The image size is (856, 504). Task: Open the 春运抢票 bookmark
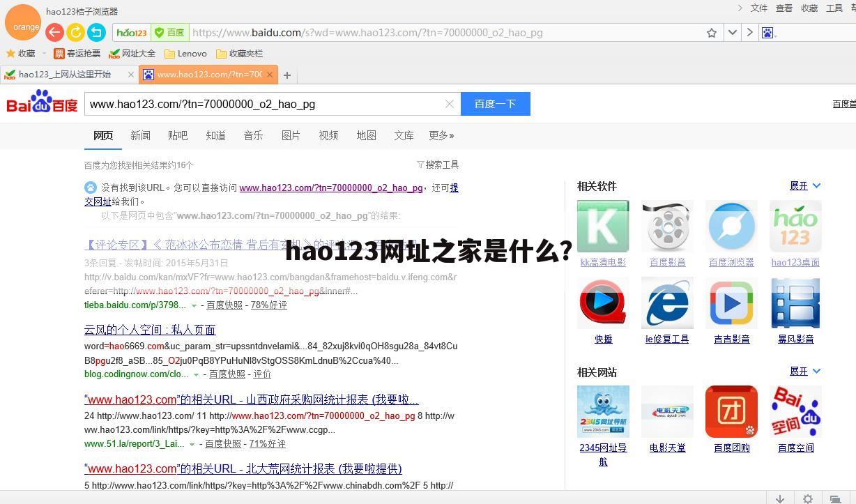77,53
